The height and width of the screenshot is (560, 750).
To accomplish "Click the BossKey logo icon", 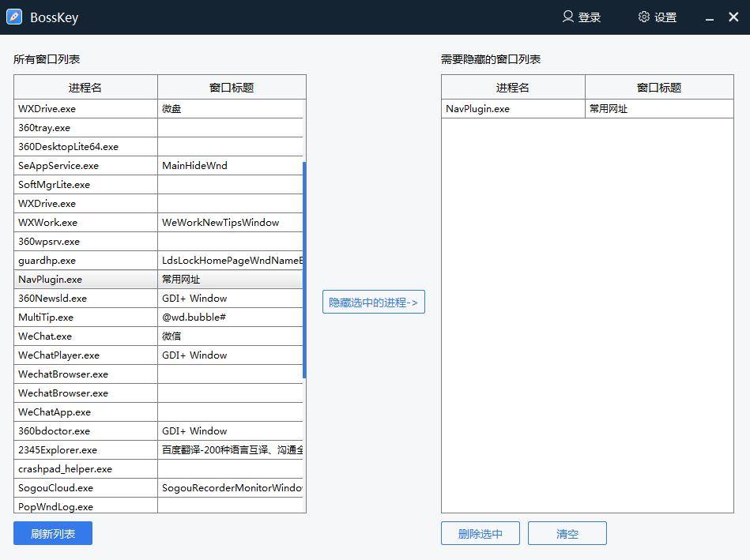I will coord(13,17).
